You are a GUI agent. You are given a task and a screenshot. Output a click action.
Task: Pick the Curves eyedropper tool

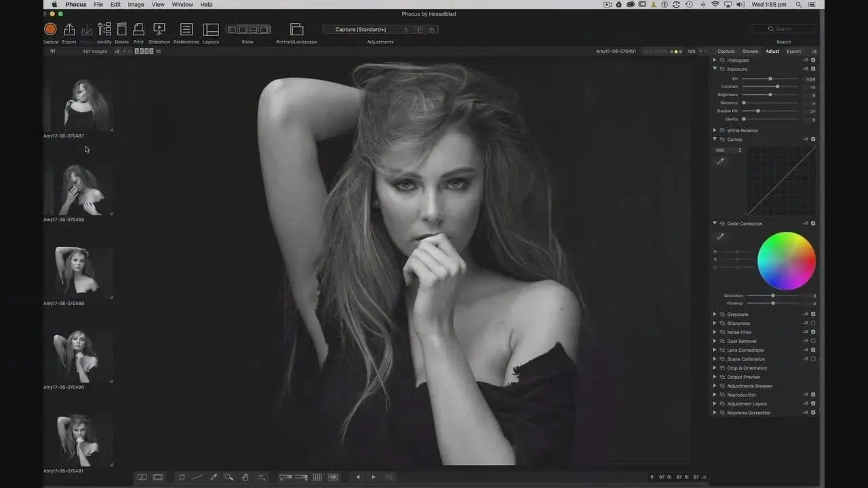pyautogui.click(x=721, y=161)
